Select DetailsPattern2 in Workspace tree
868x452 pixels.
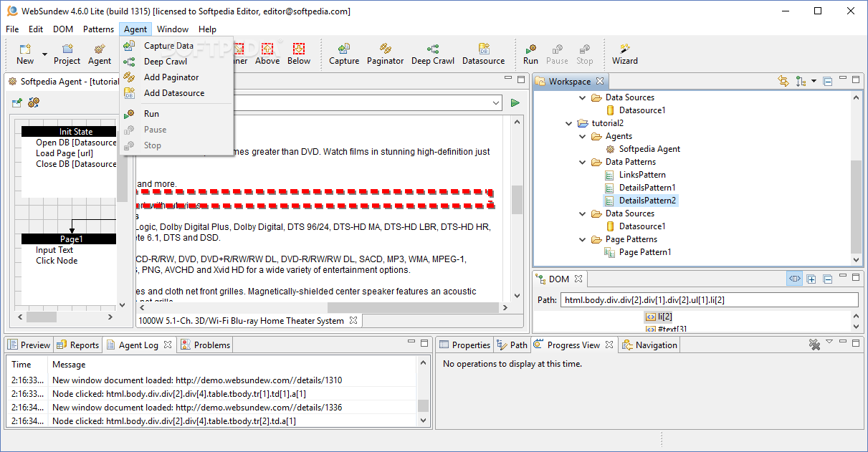(x=647, y=201)
